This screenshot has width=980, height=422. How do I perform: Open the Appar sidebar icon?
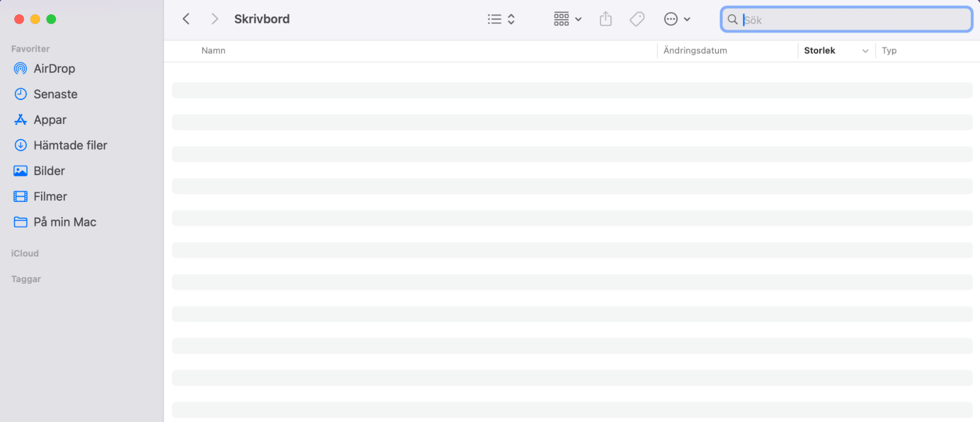21,120
